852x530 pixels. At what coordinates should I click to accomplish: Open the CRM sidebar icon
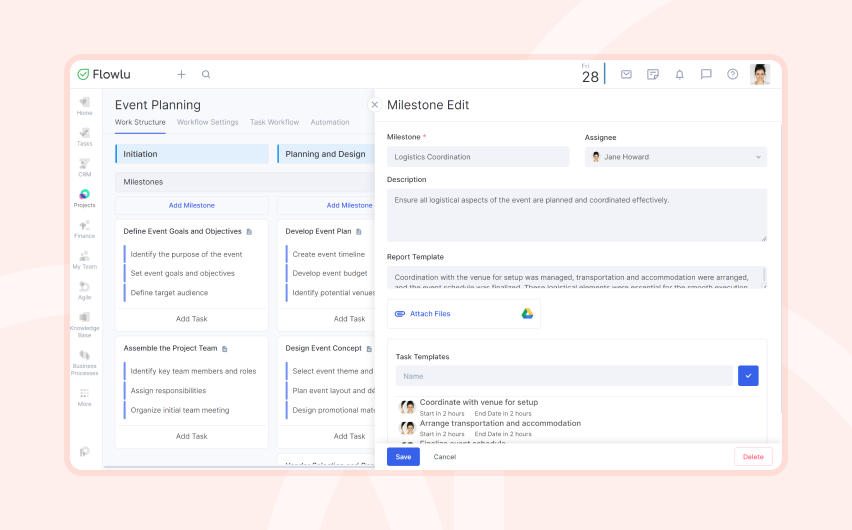(84, 167)
